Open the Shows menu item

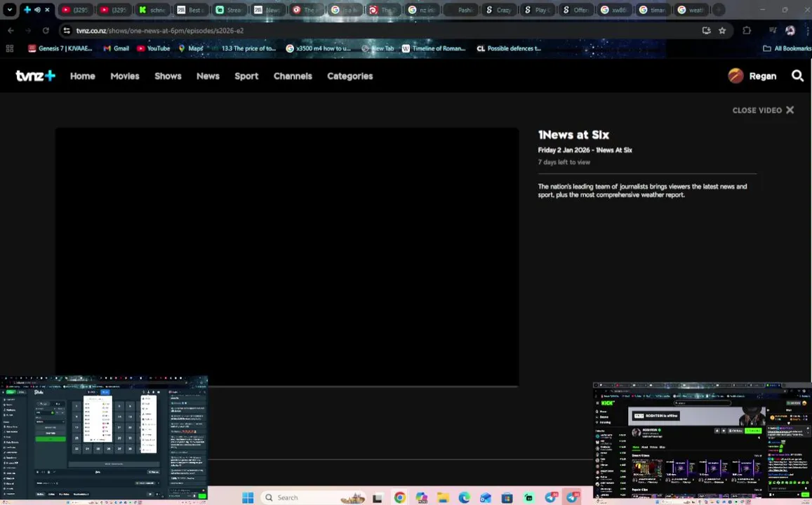coord(168,76)
